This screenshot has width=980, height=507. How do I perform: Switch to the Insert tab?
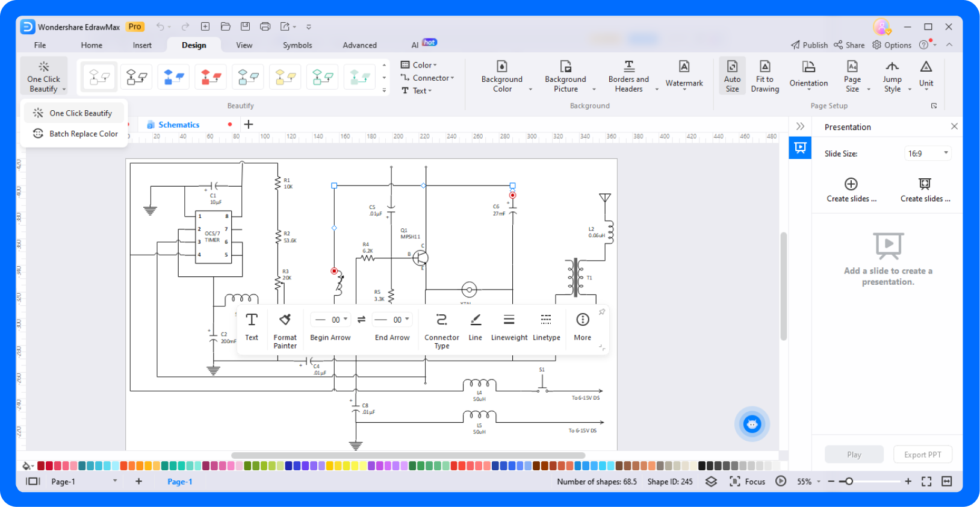142,45
